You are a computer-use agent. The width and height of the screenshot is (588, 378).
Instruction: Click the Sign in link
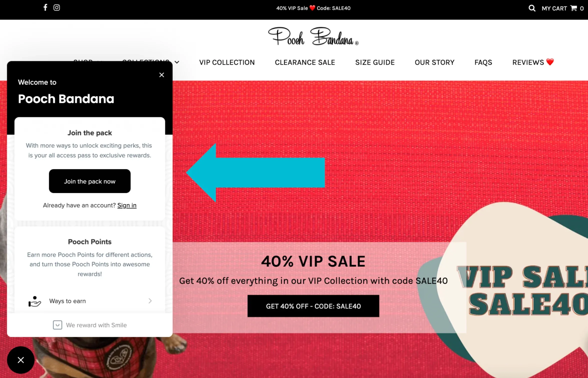coord(127,205)
